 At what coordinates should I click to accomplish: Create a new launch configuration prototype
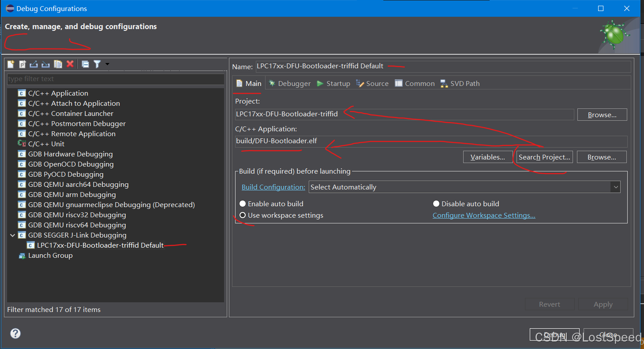coord(22,64)
